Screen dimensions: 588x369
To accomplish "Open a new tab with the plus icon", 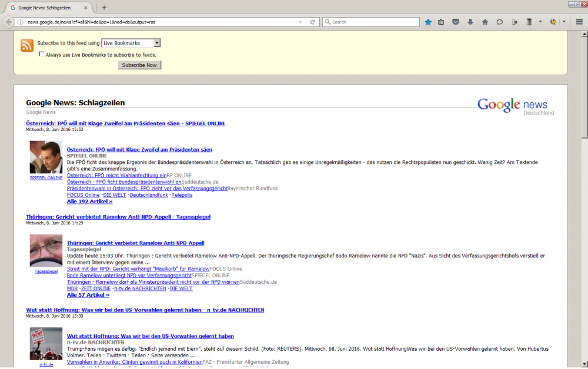I will pos(104,8).
